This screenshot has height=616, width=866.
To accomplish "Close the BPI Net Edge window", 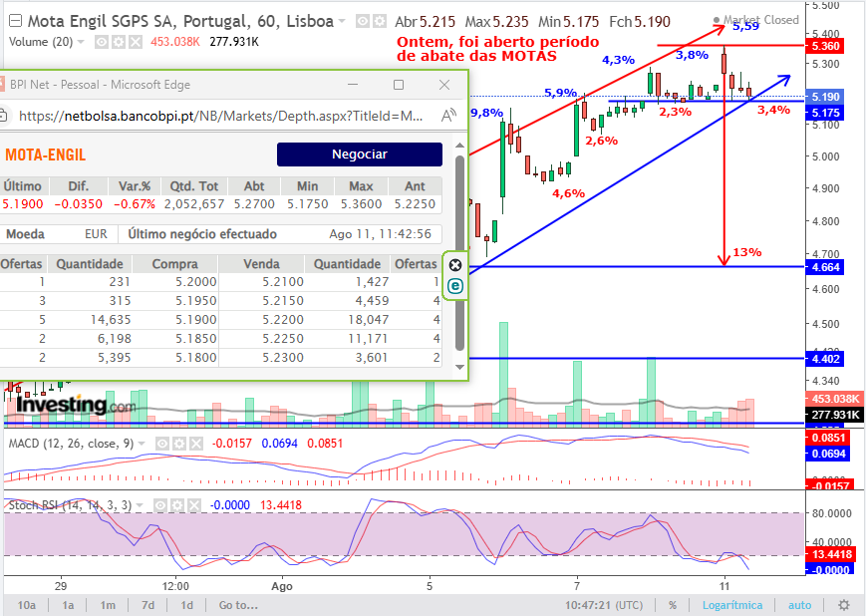I will point(444,85).
